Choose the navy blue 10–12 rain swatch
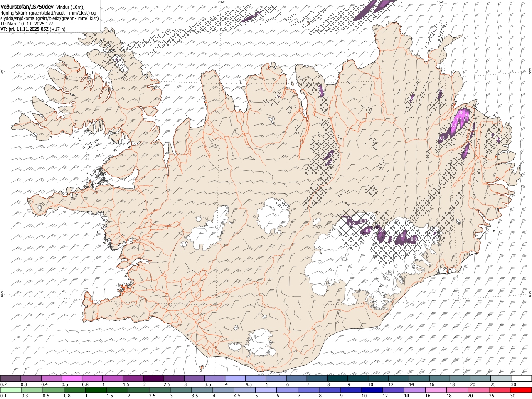Viewport: 532px width, 399px height. point(372,390)
